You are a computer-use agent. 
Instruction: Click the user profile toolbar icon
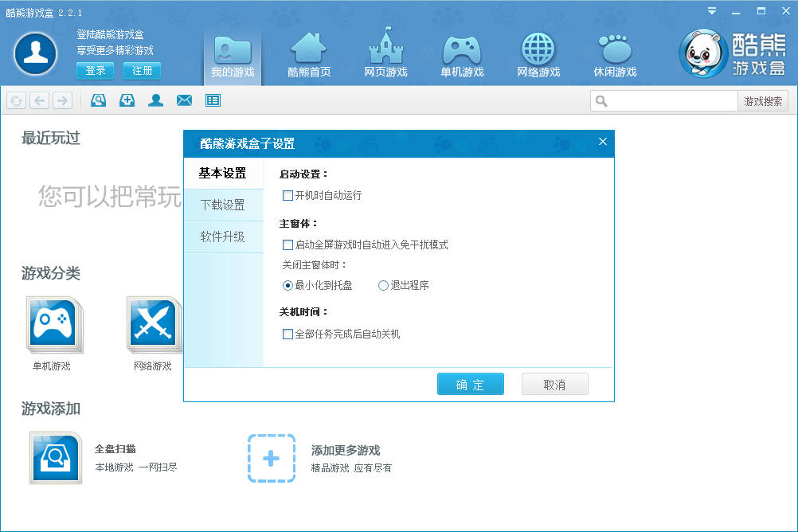point(156,100)
